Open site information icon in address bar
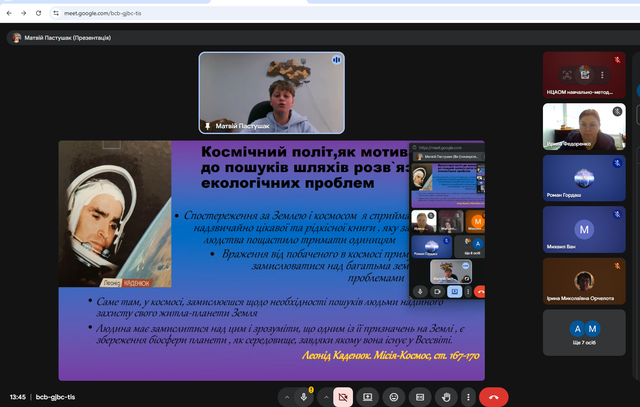This screenshot has width=640, height=407. [x=69, y=13]
